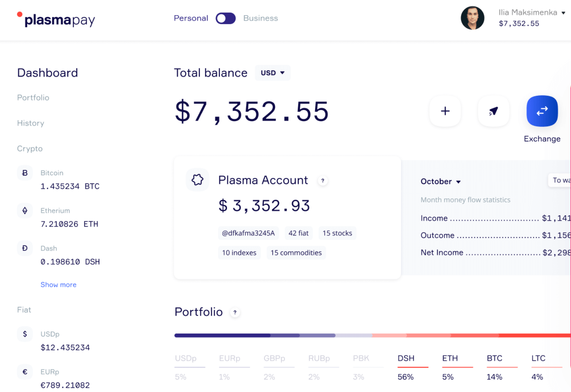This screenshot has height=392, width=571.
Task: Click the light pink portfolio bar segment
Action: [389, 336]
